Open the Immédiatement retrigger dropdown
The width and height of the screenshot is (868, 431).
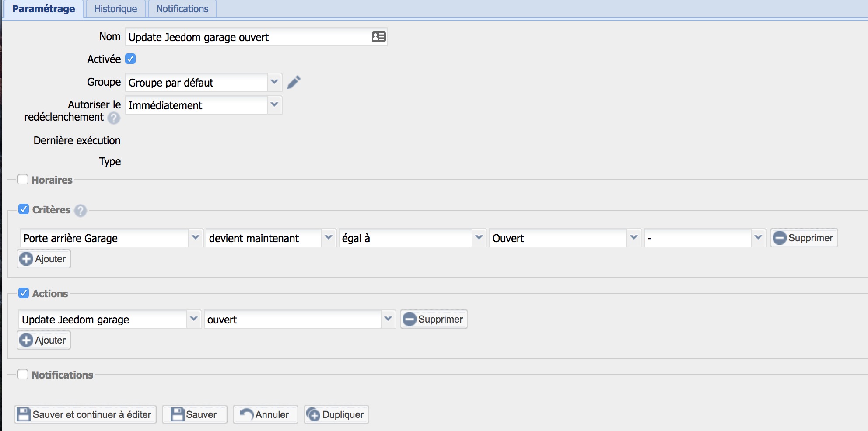point(274,105)
